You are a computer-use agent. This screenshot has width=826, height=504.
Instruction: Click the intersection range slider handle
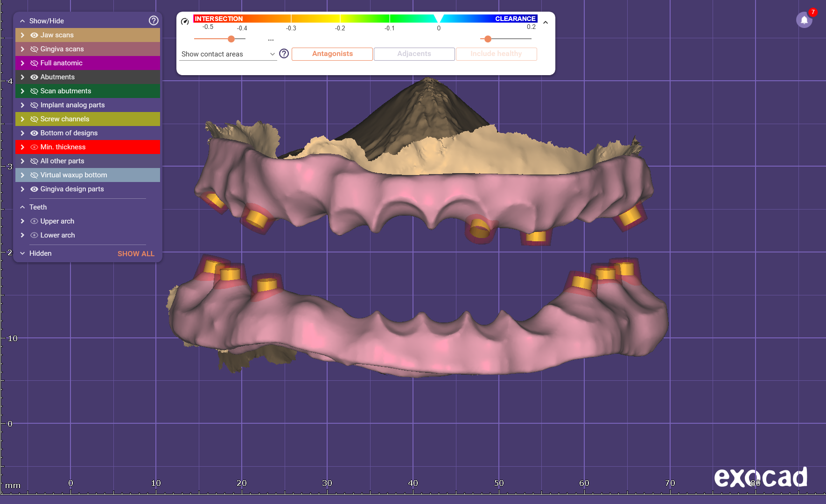click(231, 39)
